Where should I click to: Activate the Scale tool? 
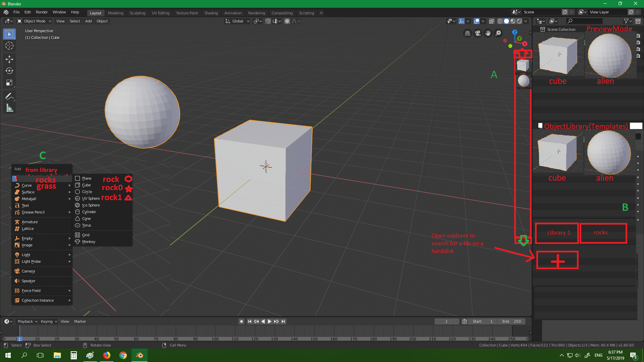pos(9,82)
